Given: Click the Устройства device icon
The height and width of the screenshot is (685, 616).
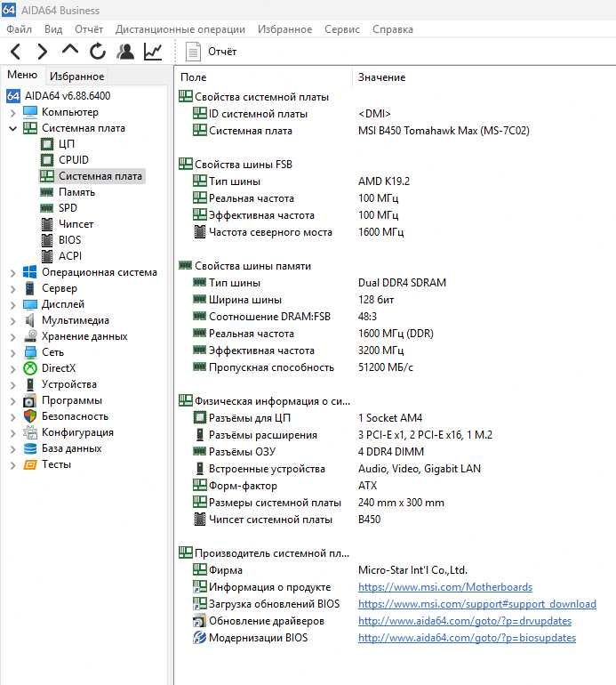Looking at the screenshot, I should coord(29,384).
